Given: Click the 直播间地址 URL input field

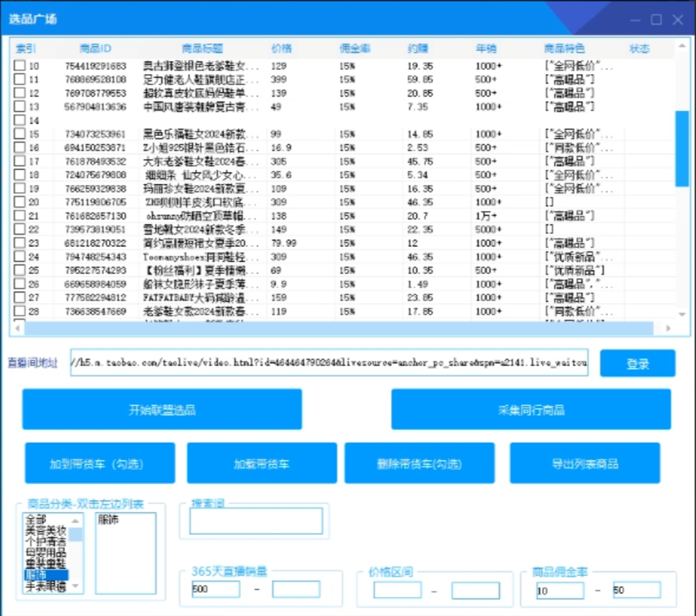Looking at the screenshot, I should 329,363.
